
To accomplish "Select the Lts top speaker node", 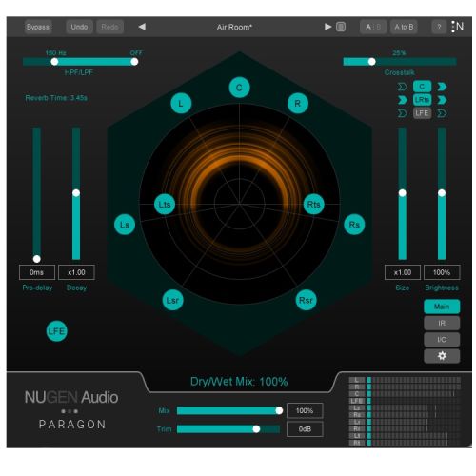I will click(x=165, y=204).
